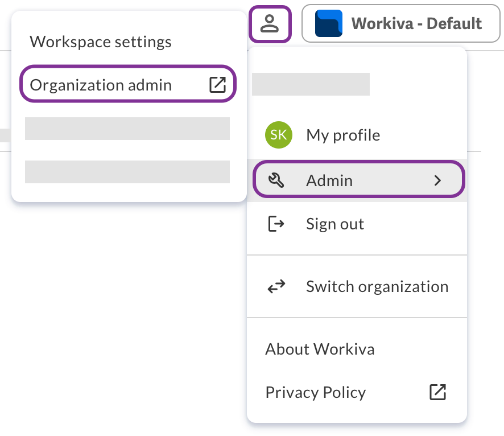Open My profile

(343, 135)
